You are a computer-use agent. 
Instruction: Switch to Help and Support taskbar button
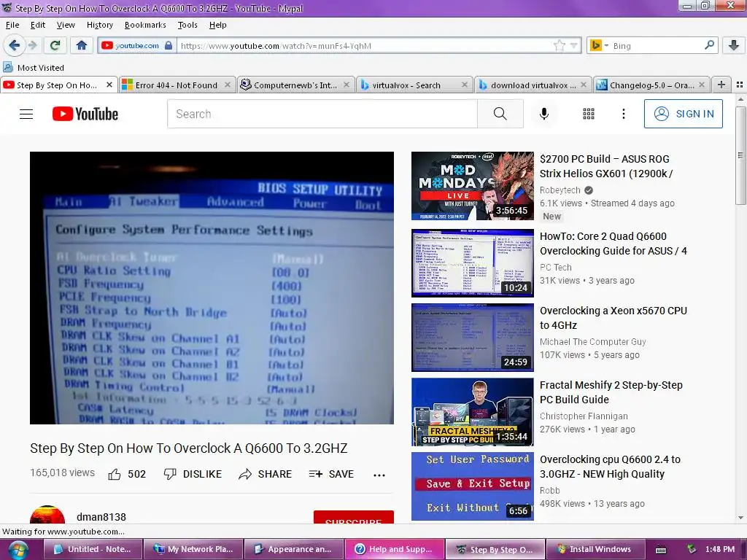(x=395, y=549)
